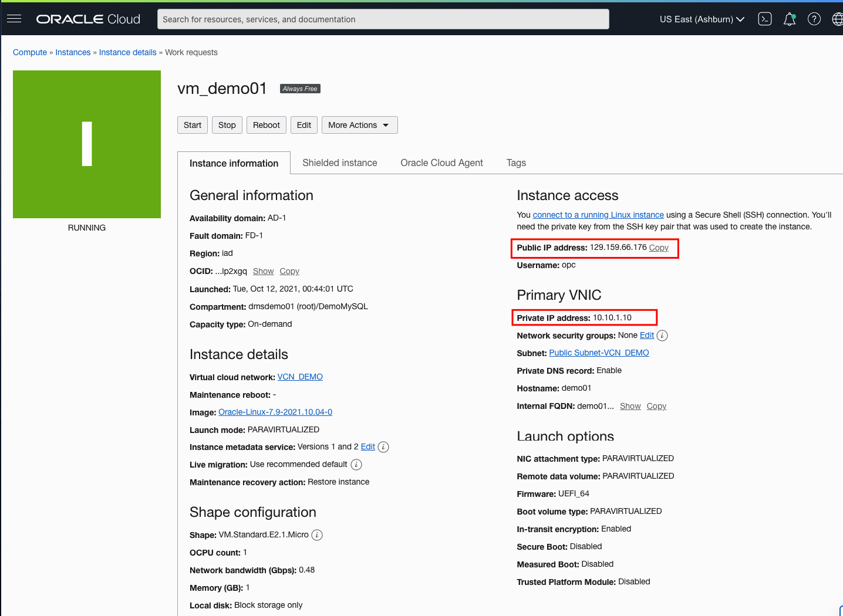This screenshot has height=616, width=843.
Task: Click the Local disk: Block storage only value
Action: click(x=268, y=605)
